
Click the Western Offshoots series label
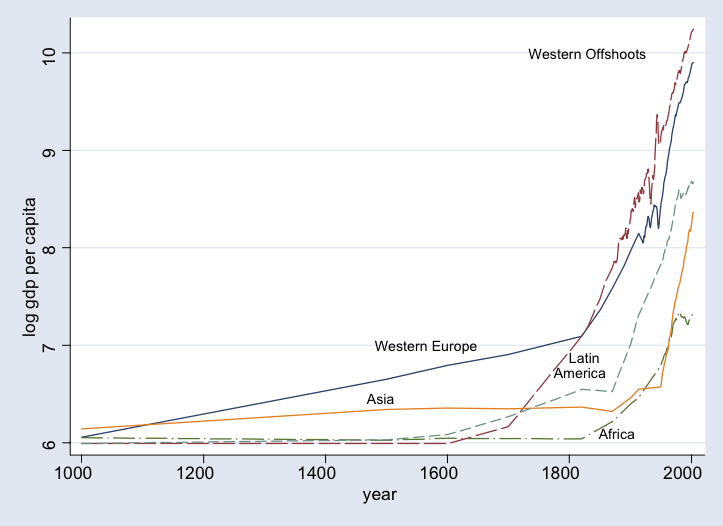click(x=587, y=54)
